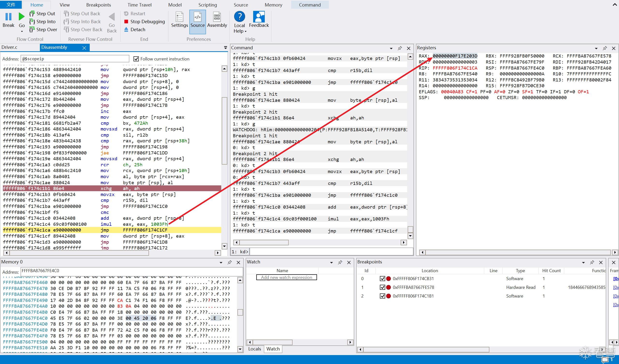Collapse the ribbon with the chevron
Image resolution: width=619 pixels, height=364 pixels.
tap(615, 5)
